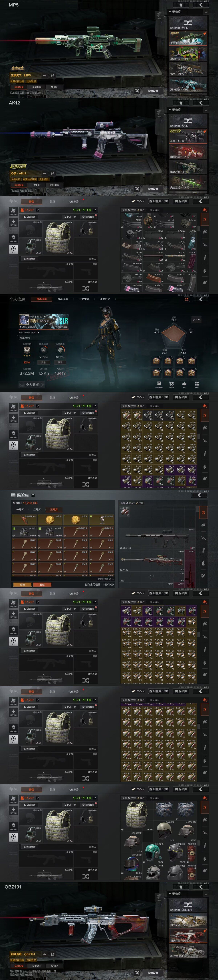Click total value 17,293,135 in 保险库
This screenshot has width=218, height=980.
point(30,503)
